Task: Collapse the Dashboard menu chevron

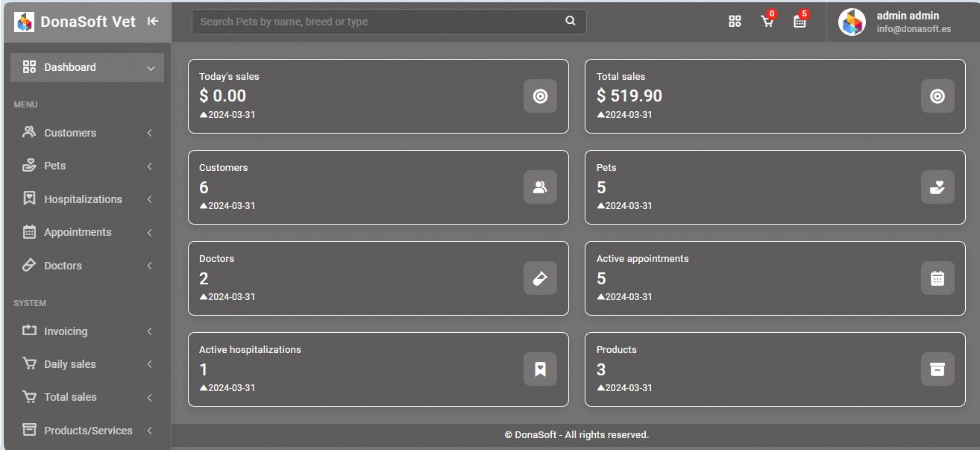Action: point(151,68)
